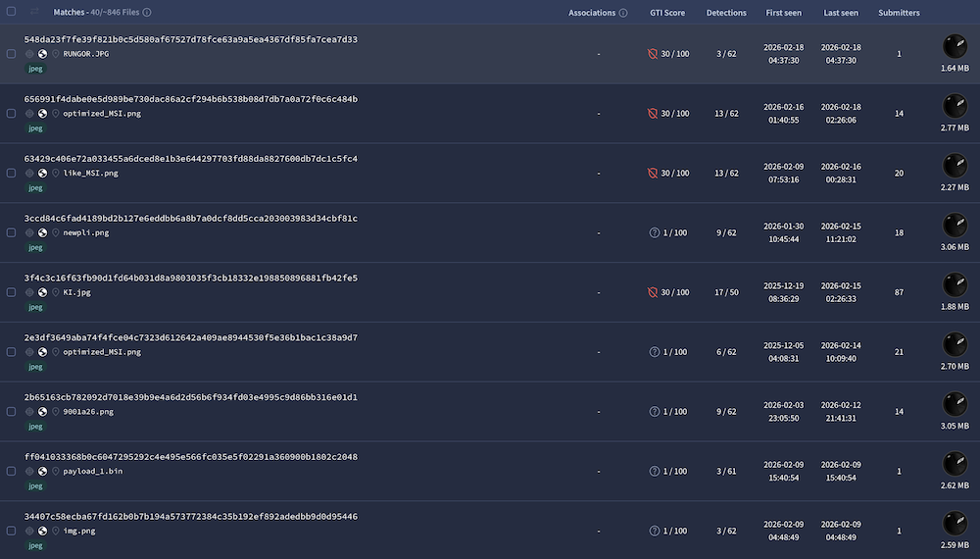The width and height of the screenshot is (980, 559).
Task: Click the Associations info icon
Action: point(623,13)
